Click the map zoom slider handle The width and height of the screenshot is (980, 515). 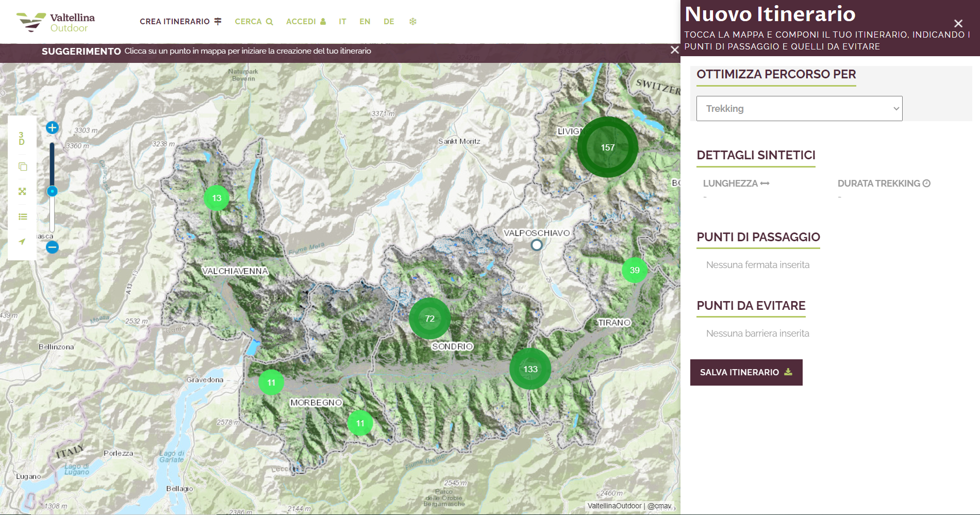(52, 192)
